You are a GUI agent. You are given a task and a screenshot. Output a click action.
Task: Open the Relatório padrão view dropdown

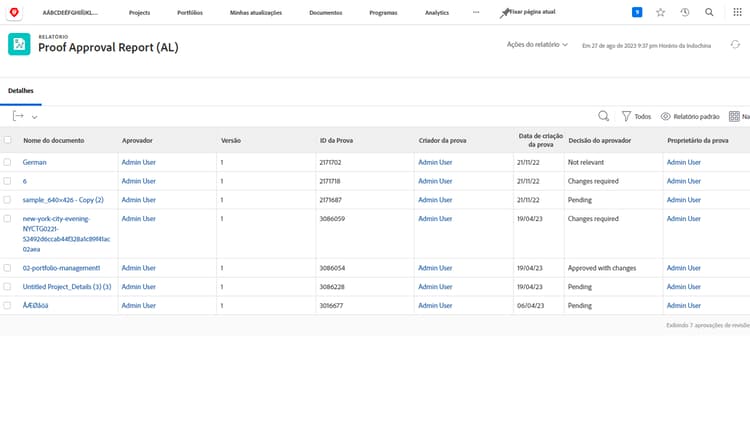click(x=690, y=116)
